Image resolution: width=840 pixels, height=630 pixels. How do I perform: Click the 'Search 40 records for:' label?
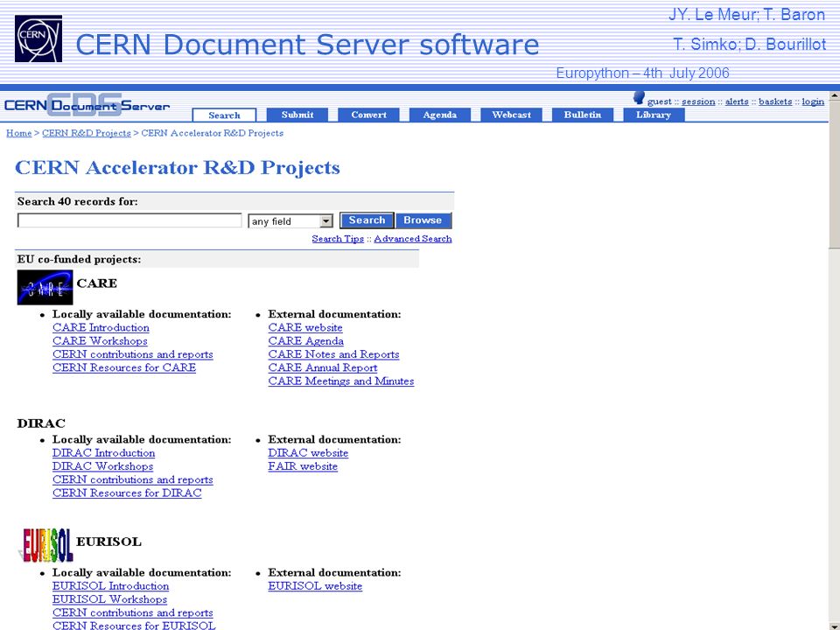click(x=78, y=202)
